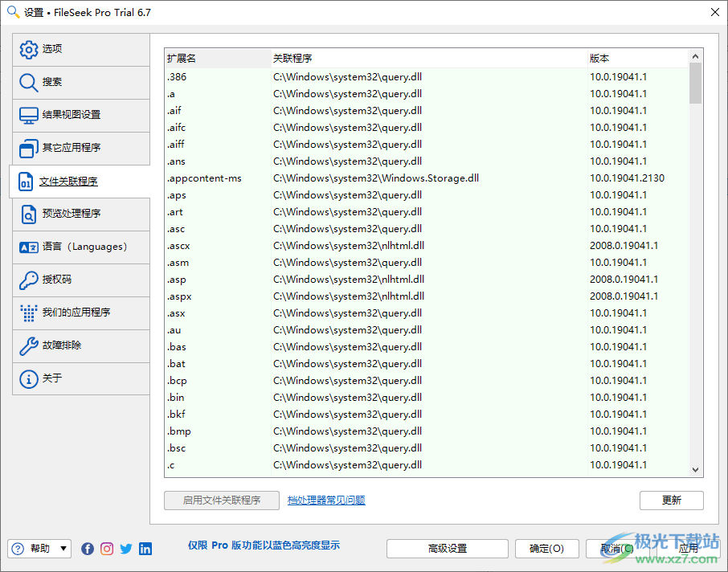Click the dotted grid icon for 我们的应用程序

pyautogui.click(x=28, y=313)
